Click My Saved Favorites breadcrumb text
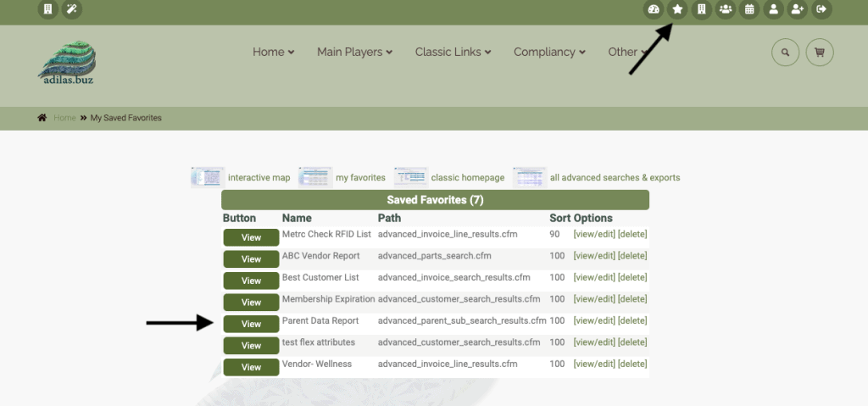 [x=126, y=118]
